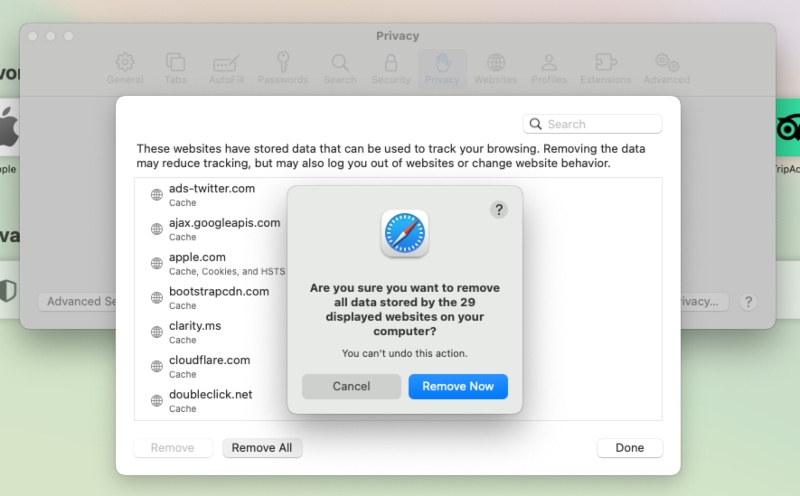Click the Done button
The width and height of the screenshot is (800, 496).
click(x=630, y=448)
